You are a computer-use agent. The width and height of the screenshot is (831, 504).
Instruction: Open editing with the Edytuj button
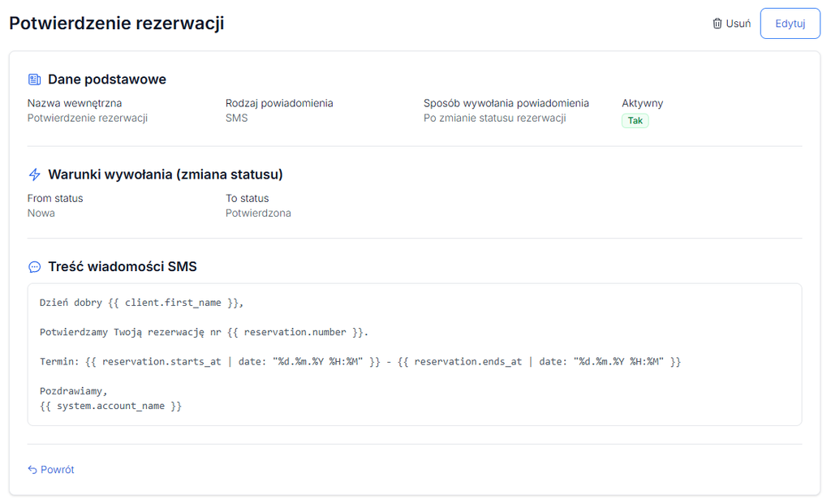[790, 24]
